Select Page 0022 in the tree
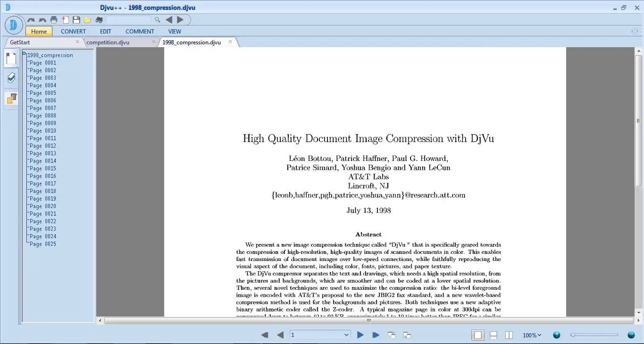The width and height of the screenshot is (644, 344). [x=43, y=221]
